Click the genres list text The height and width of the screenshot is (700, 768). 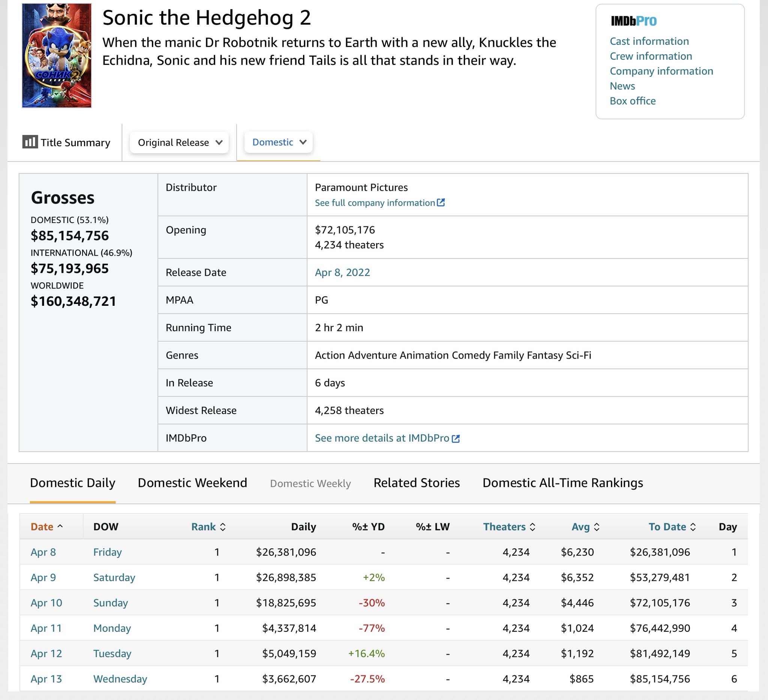click(x=453, y=356)
